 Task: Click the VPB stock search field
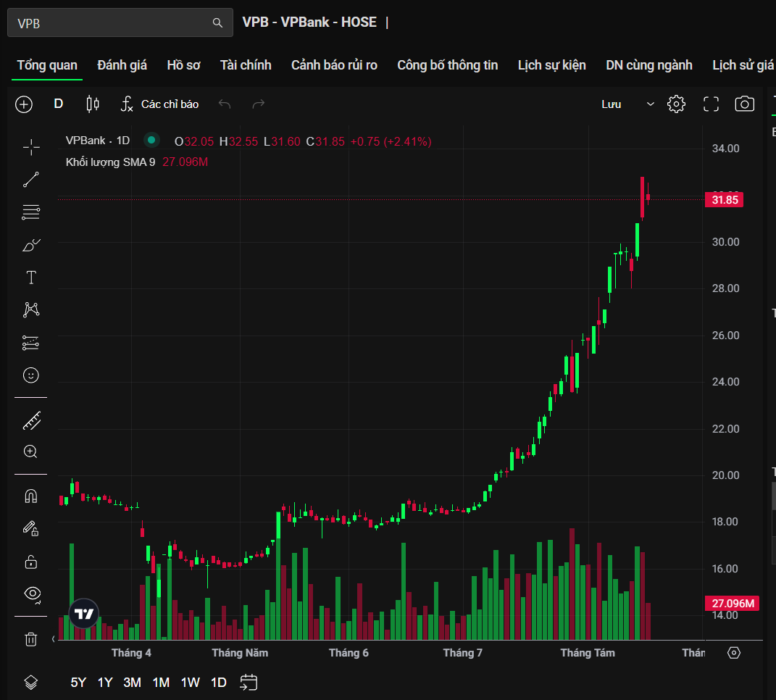[120, 22]
